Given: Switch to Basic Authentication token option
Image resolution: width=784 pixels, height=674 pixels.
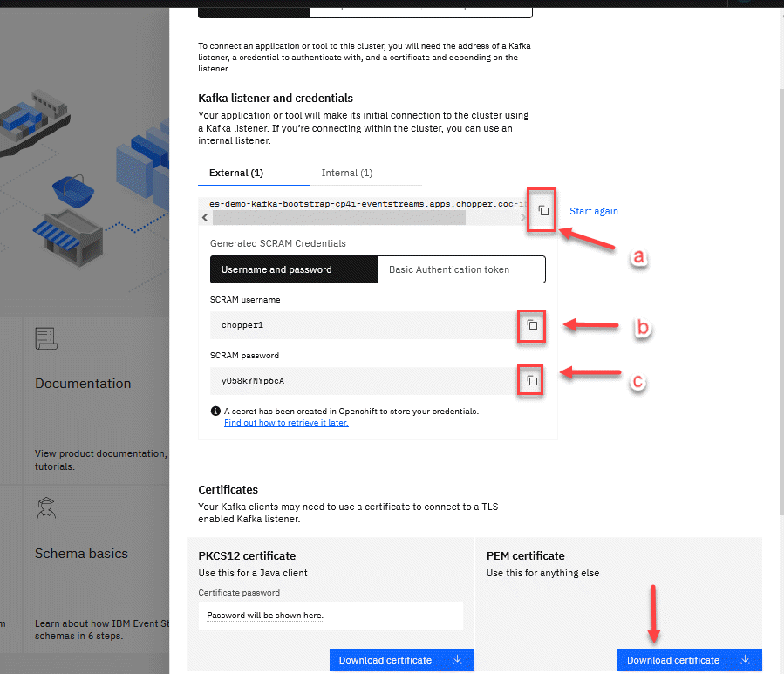Looking at the screenshot, I should (x=460, y=269).
